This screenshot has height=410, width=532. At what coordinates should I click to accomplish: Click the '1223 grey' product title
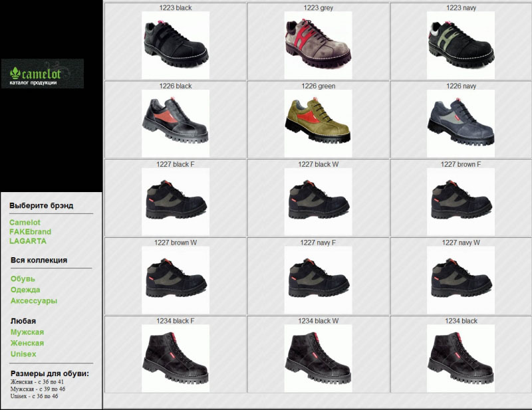[x=319, y=8]
